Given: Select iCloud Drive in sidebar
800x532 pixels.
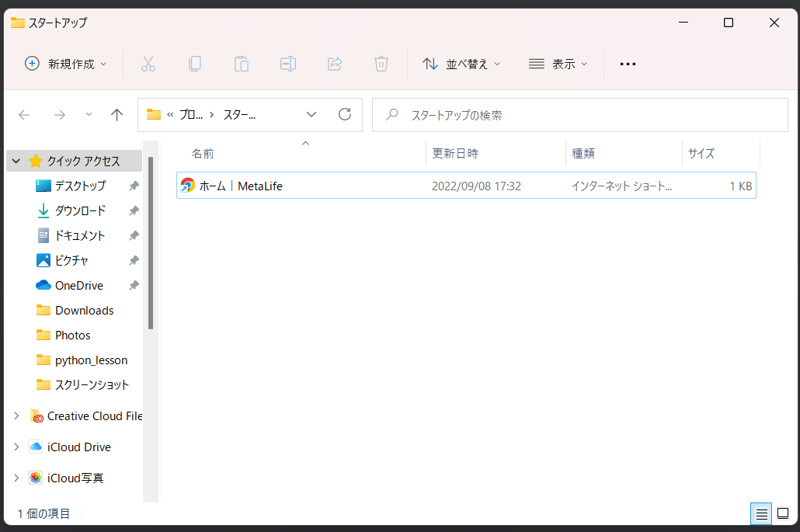Looking at the screenshot, I should 79,447.
